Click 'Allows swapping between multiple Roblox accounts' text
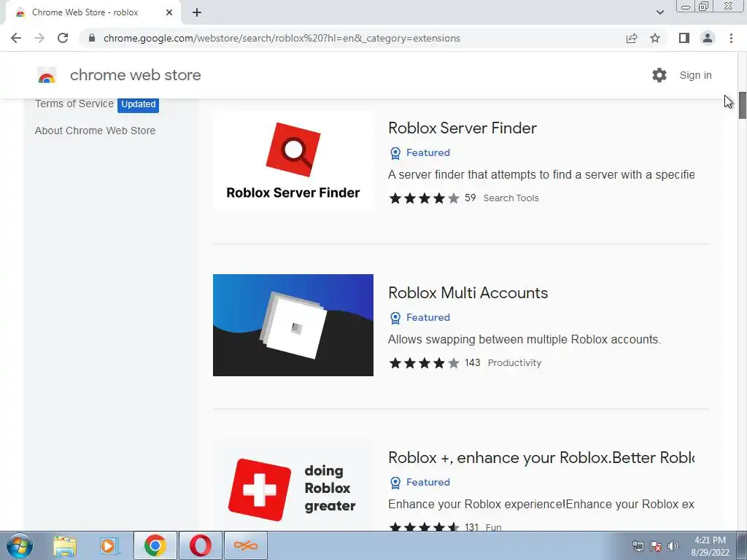747x560 pixels. pos(525,340)
